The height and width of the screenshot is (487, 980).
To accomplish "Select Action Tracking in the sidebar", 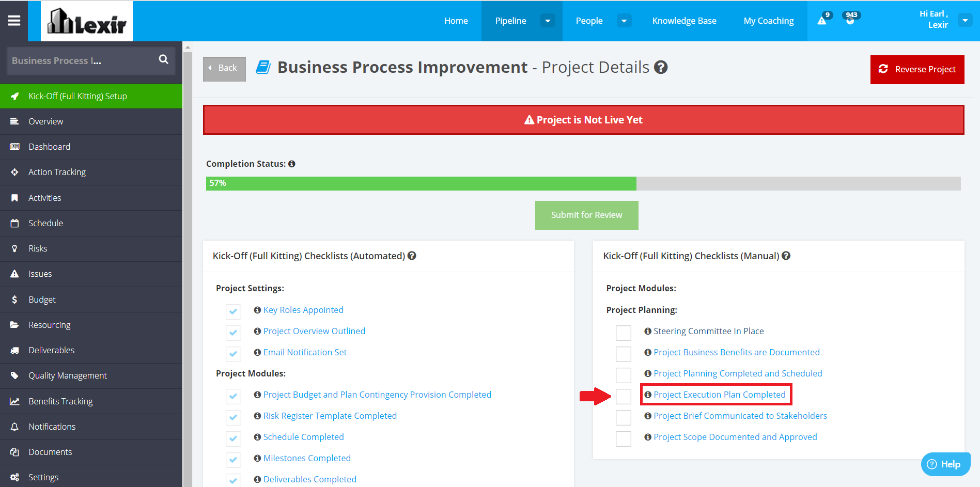I will click(91, 172).
